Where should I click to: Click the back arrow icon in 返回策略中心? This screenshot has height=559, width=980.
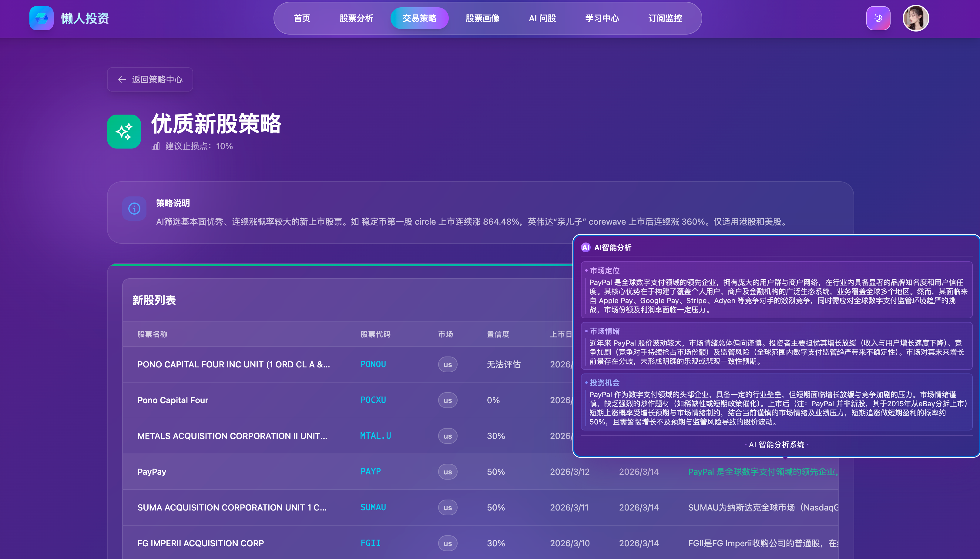[122, 79]
